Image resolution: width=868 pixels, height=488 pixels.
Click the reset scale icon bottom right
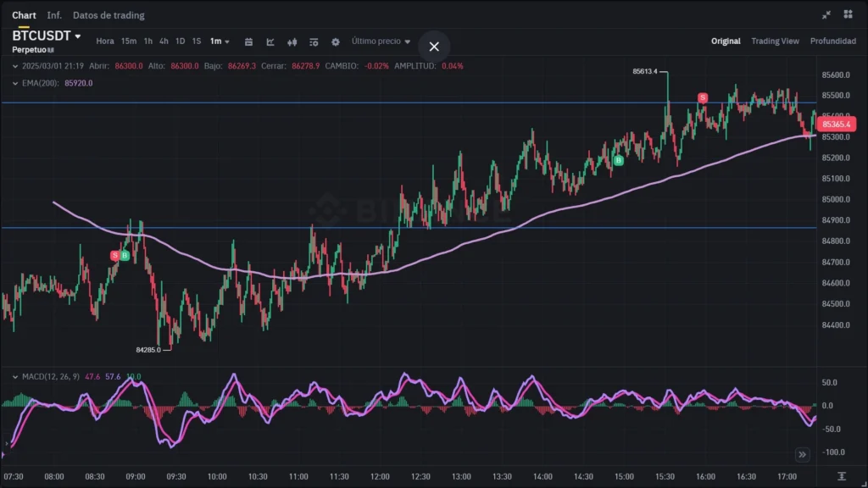point(841,477)
